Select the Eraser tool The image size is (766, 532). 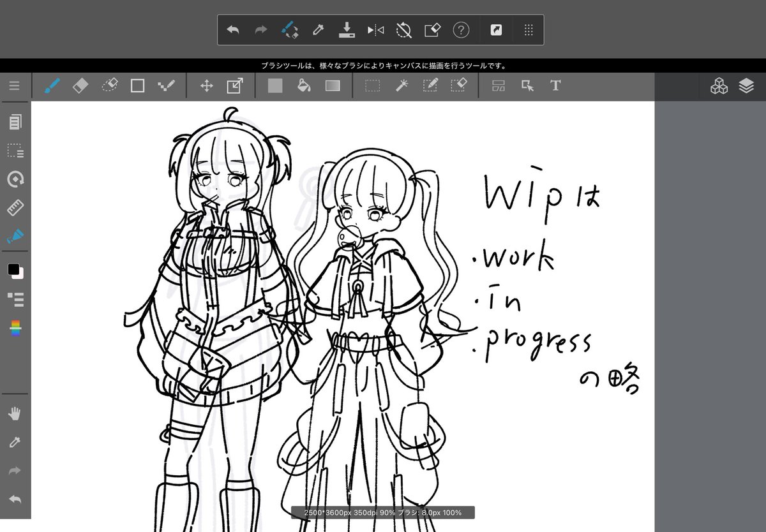[80, 85]
